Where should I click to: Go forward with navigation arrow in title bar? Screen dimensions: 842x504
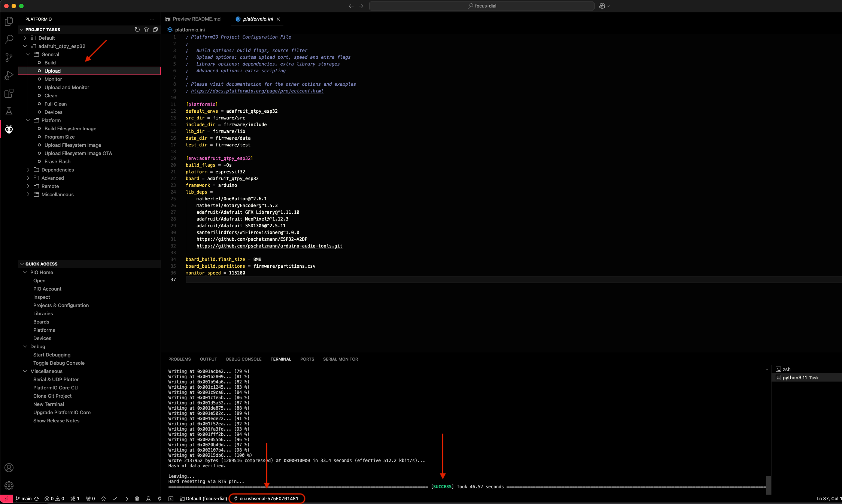coord(361,6)
